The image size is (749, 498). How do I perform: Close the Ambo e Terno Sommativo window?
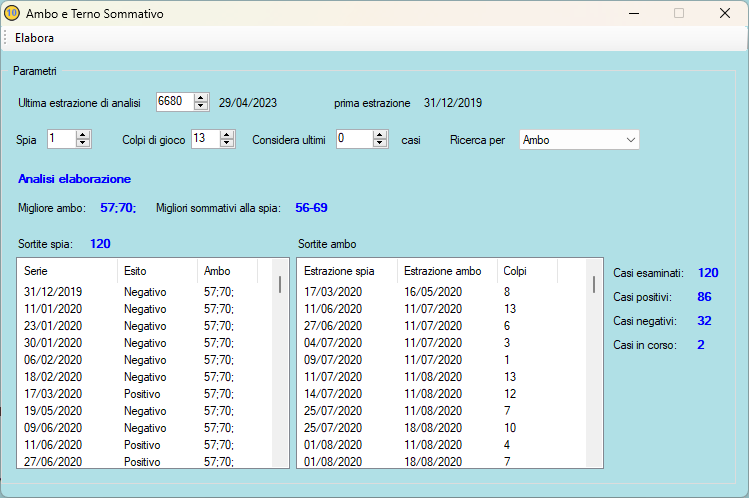725,13
